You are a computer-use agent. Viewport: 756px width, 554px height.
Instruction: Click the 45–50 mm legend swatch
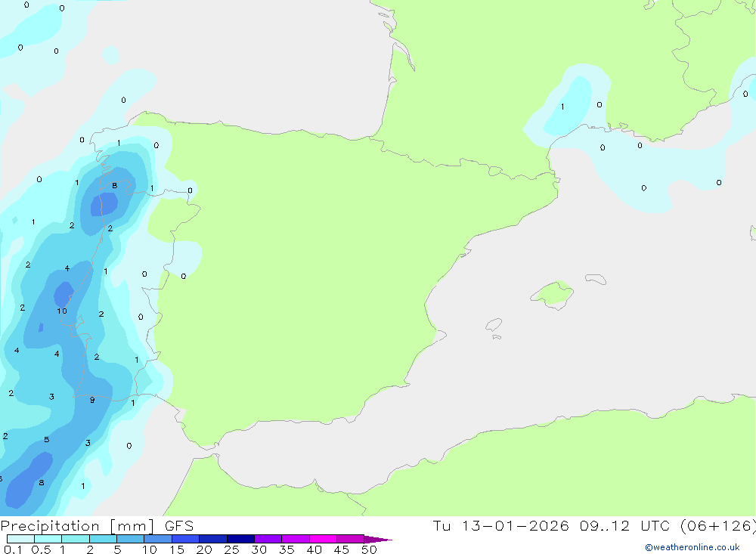pos(351,539)
